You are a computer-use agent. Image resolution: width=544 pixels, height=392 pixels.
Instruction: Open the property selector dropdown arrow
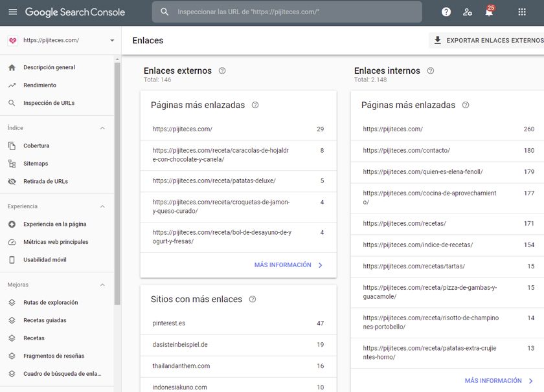tap(112, 41)
